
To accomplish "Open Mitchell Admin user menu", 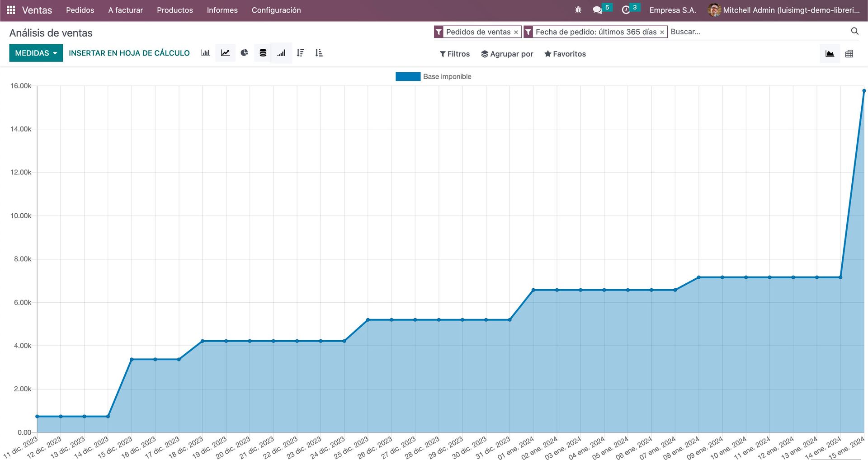I will click(784, 10).
